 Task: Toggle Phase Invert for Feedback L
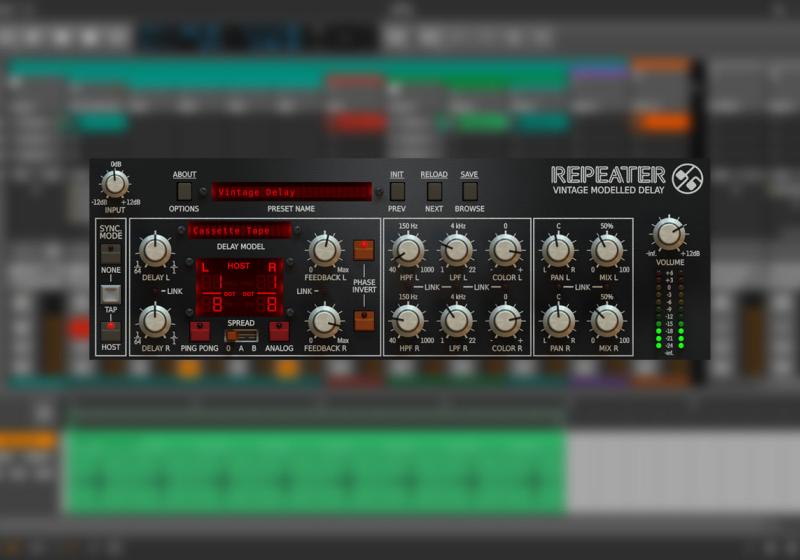[x=363, y=250]
